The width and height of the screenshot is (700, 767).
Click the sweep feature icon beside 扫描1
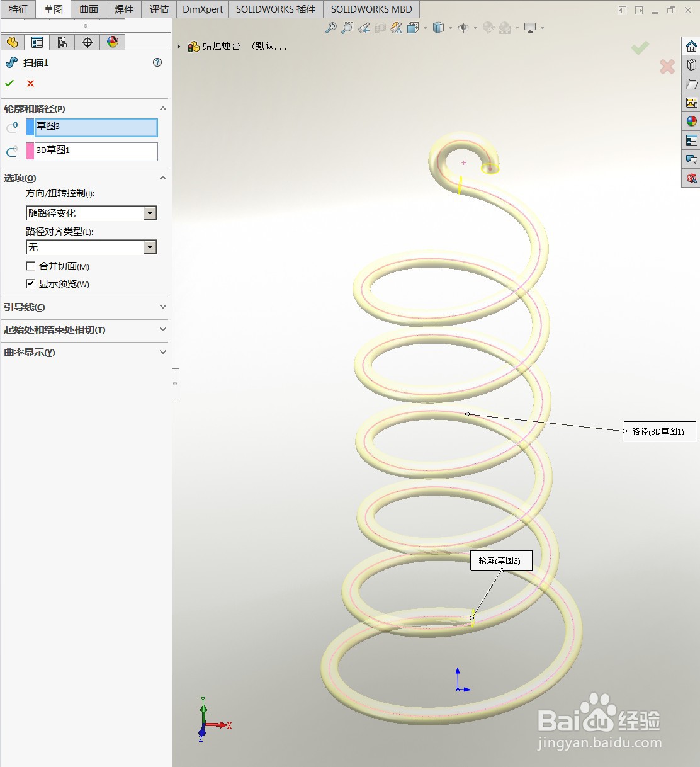tap(11, 62)
